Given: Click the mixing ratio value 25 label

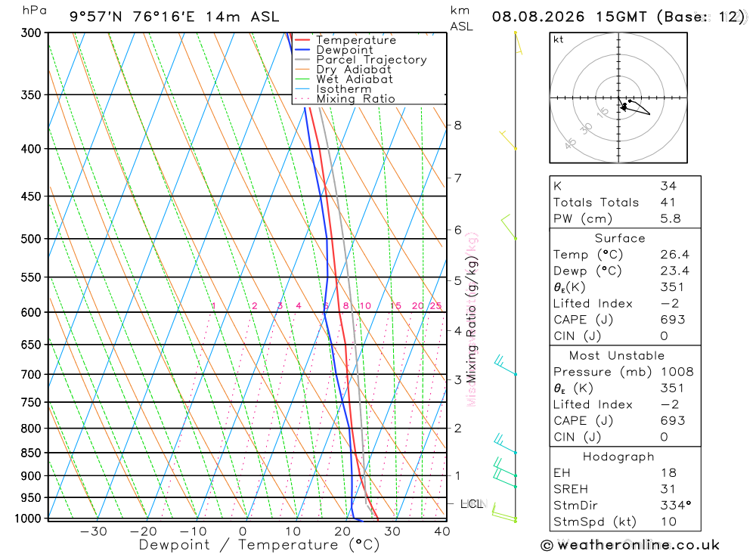Looking at the screenshot, I should click(436, 305).
